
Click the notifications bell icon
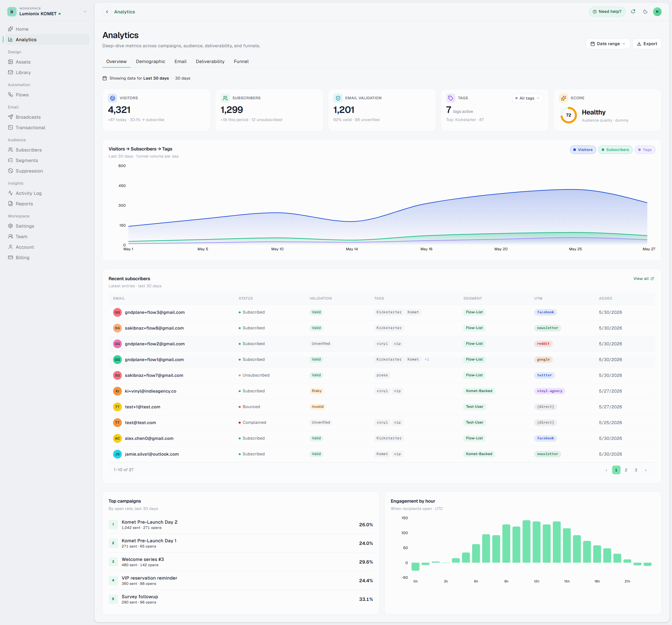coord(633,12)
